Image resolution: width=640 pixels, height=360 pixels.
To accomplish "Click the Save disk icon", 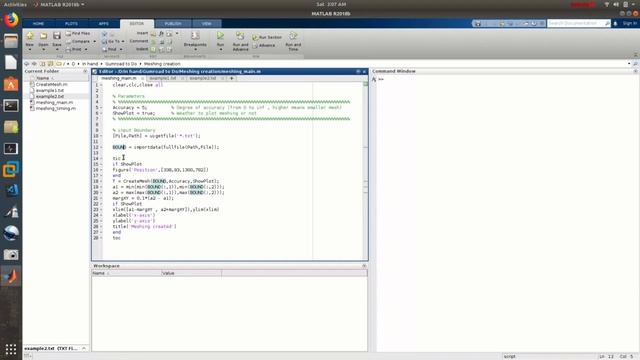I will 57,36.
